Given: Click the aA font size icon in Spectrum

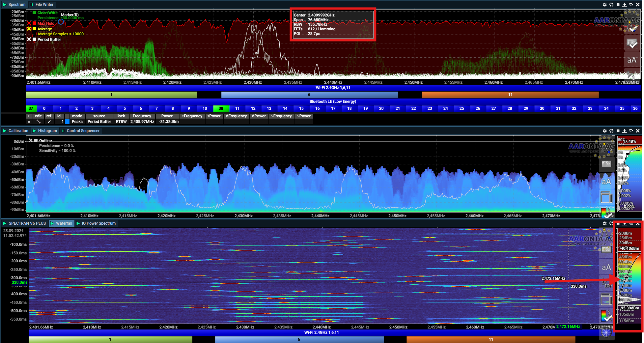Looking at the screenshot, I should click(x=631, y=60).
